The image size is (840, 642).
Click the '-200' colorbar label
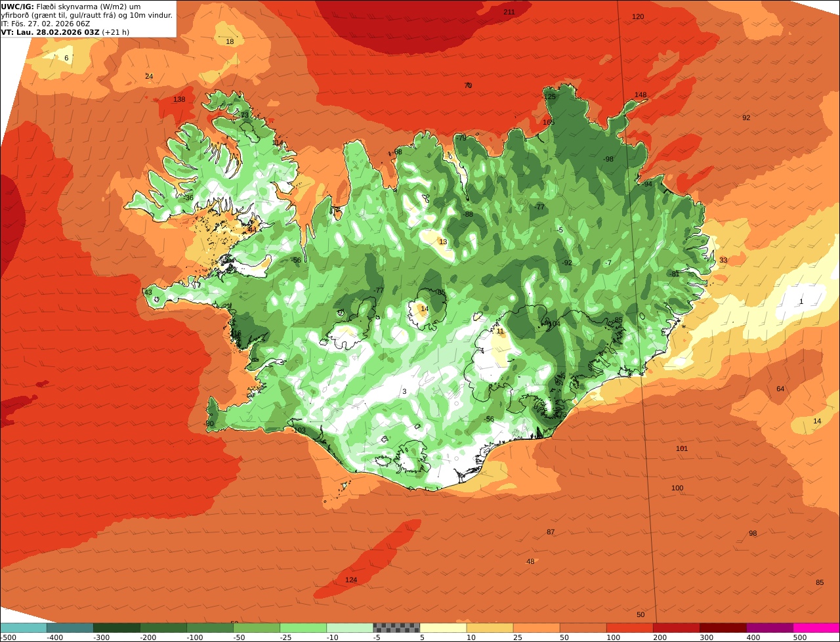click(x=148, y=637)
